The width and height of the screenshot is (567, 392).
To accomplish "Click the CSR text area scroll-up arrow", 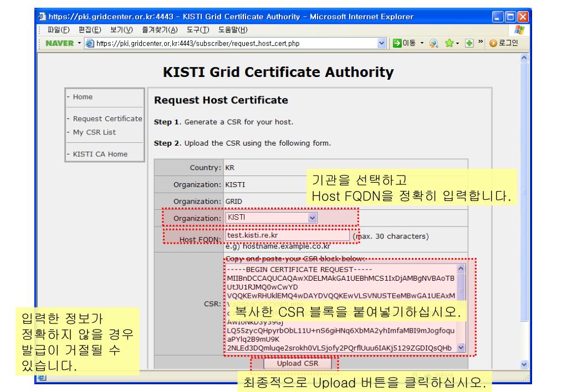I will click(461, 269).
